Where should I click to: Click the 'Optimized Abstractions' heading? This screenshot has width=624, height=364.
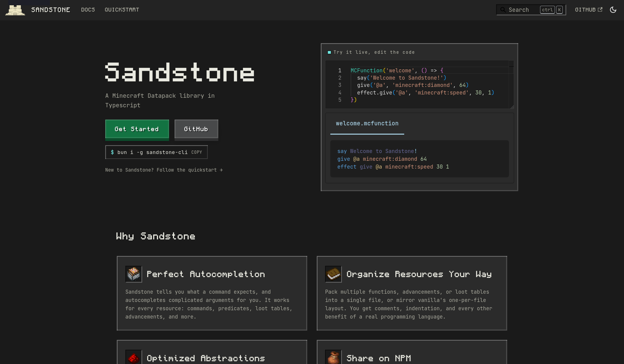(x=206, y=358)
